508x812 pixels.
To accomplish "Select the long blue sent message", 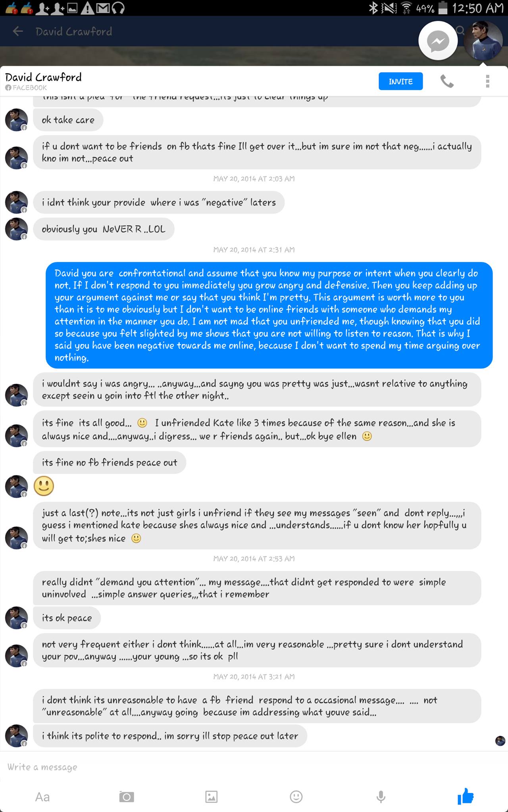I will pyautogui.click(x=269, y=315).
